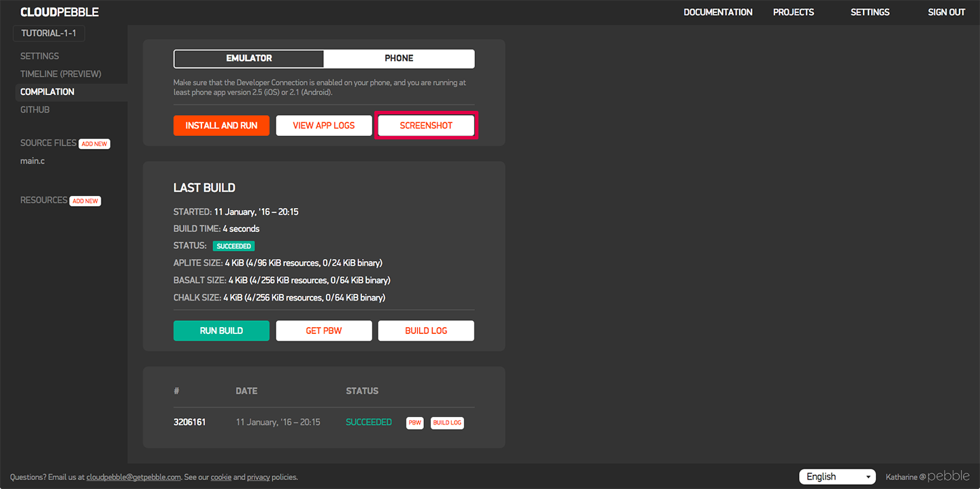Viewport: 980px width, 489px height.
Task: Add new source file
Action: [95, 144]
